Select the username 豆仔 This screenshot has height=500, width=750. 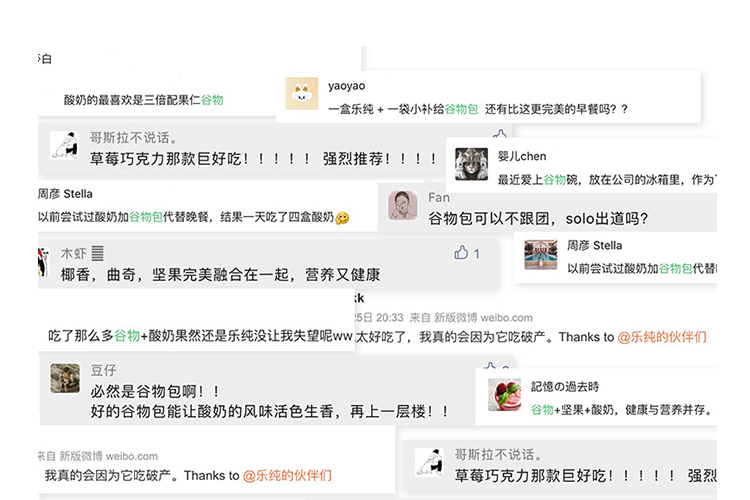103,370
